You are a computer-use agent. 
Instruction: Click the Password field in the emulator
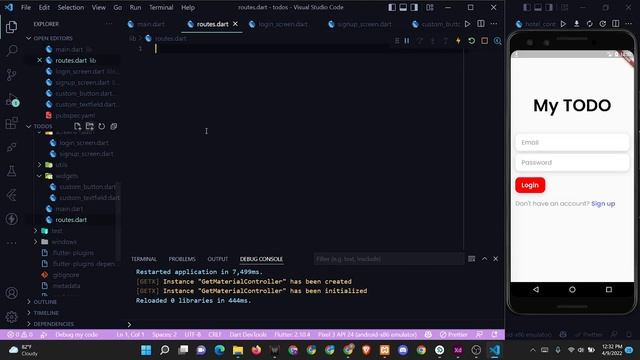pos(572,162)
